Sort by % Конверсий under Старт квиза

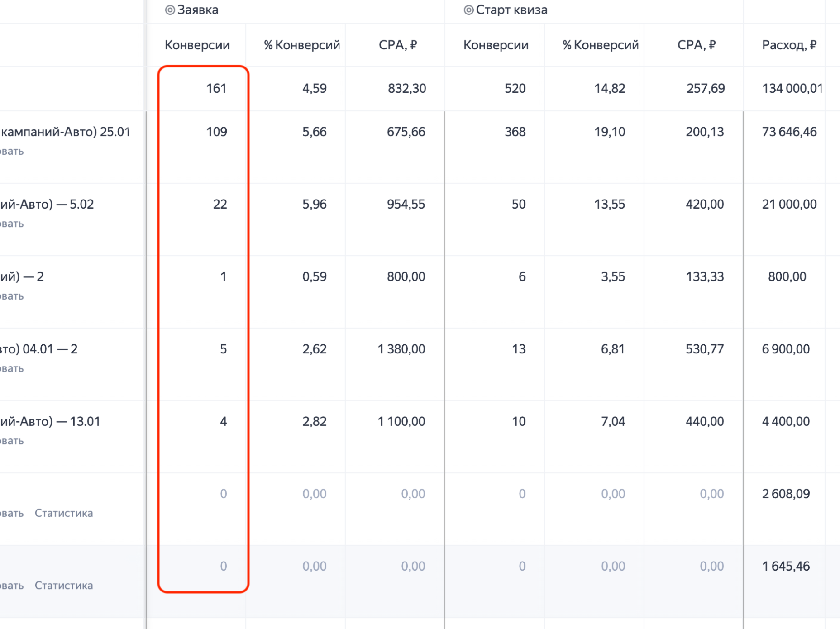point(601,45)
